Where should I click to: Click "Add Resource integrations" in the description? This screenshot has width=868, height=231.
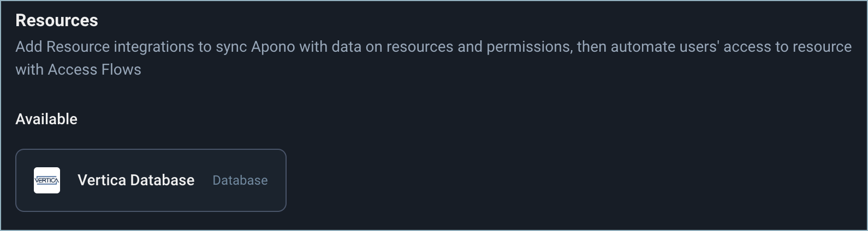[105, 47]
